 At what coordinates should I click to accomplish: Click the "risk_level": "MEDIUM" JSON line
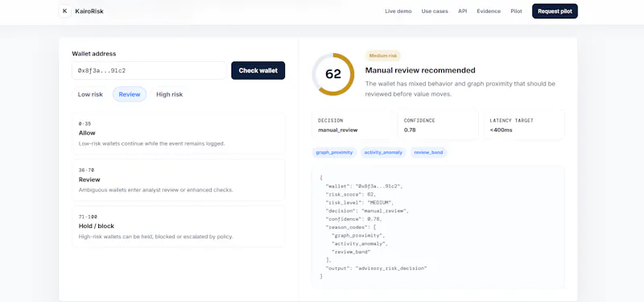click(x=360, y=203)
